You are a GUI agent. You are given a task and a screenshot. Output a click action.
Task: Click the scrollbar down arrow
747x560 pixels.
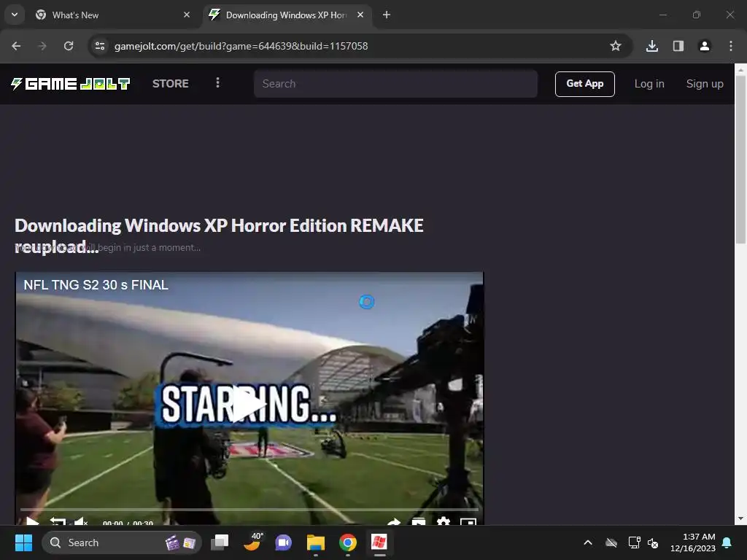pos(740,518)
